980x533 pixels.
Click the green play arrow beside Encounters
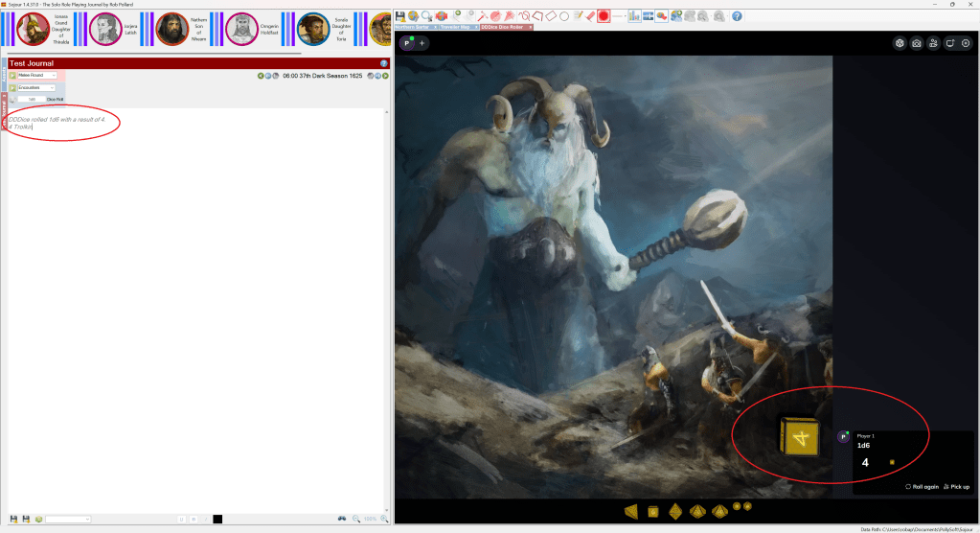(x=12, y=87)
